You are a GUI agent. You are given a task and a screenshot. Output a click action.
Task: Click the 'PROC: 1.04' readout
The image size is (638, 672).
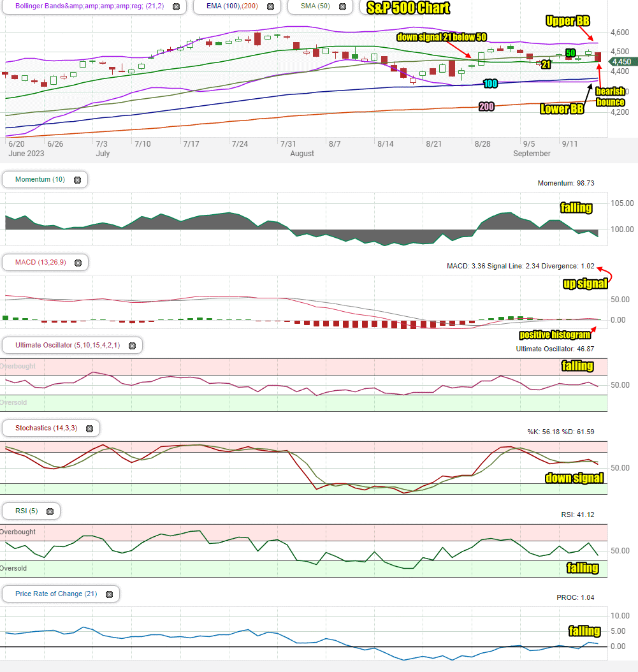pyautogui.click(x=576, y=597)
